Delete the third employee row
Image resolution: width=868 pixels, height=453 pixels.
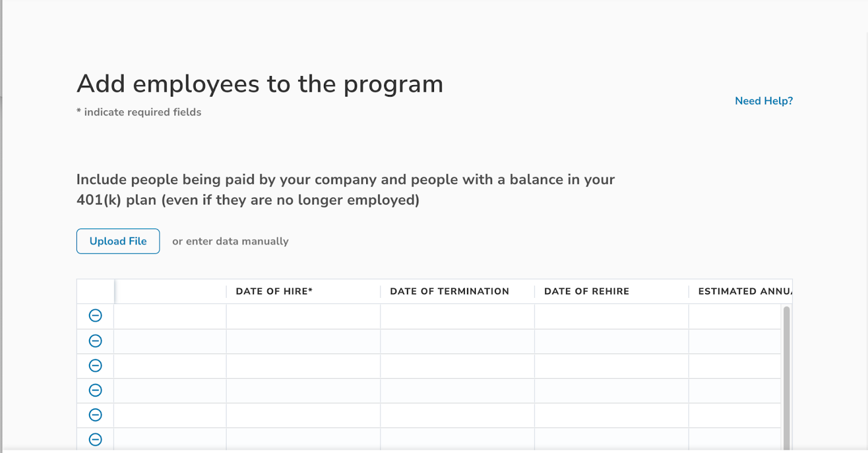click(x=95, y=366)
